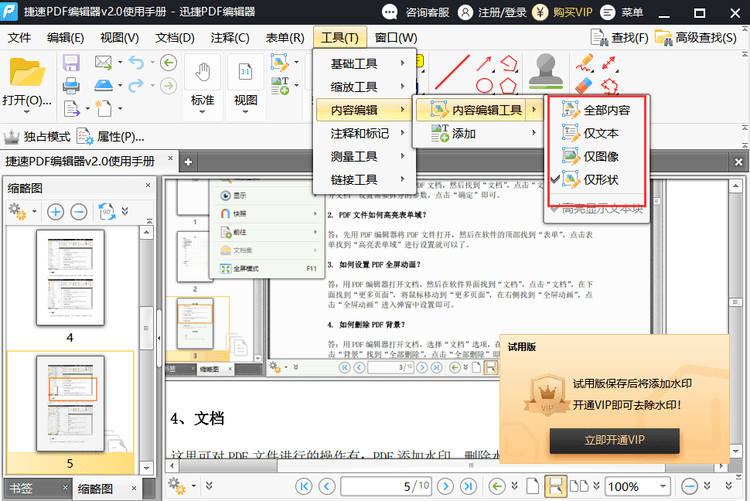Click 购买VIP link
Image resolution: width=750 pixels, height=501 pixels.
pyautogui.click(x=562, y=12)
